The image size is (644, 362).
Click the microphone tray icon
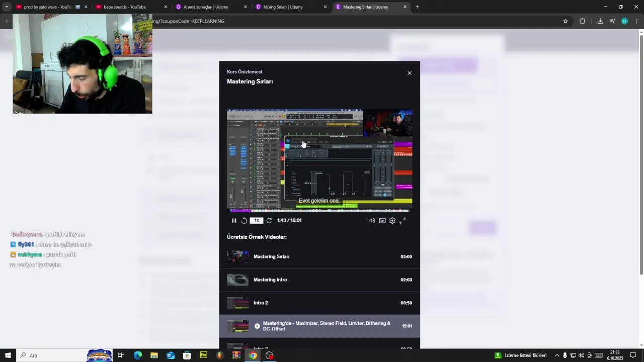click(x=565, y=355)
